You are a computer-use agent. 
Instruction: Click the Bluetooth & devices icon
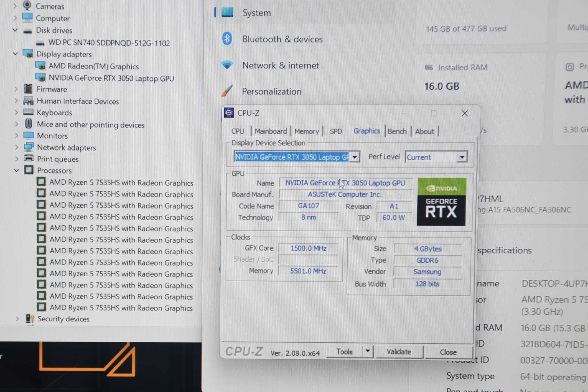pyautogui.click(x=227, y=39)
